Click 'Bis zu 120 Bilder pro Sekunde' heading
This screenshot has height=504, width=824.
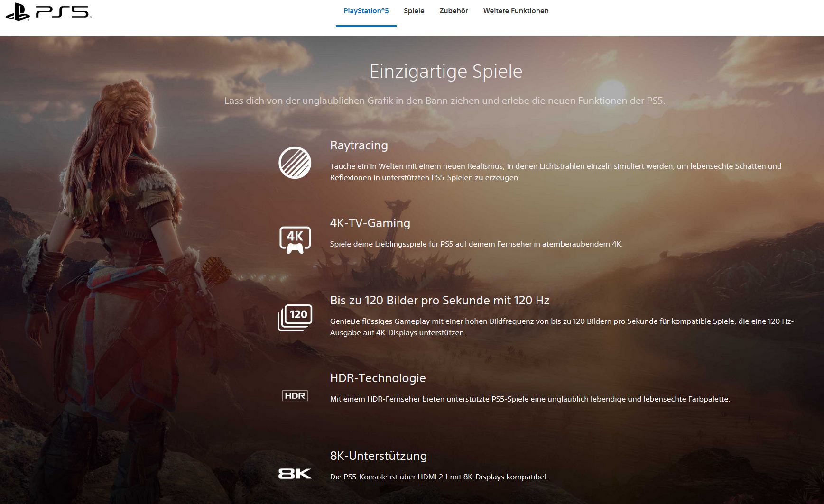coord(440,300)
